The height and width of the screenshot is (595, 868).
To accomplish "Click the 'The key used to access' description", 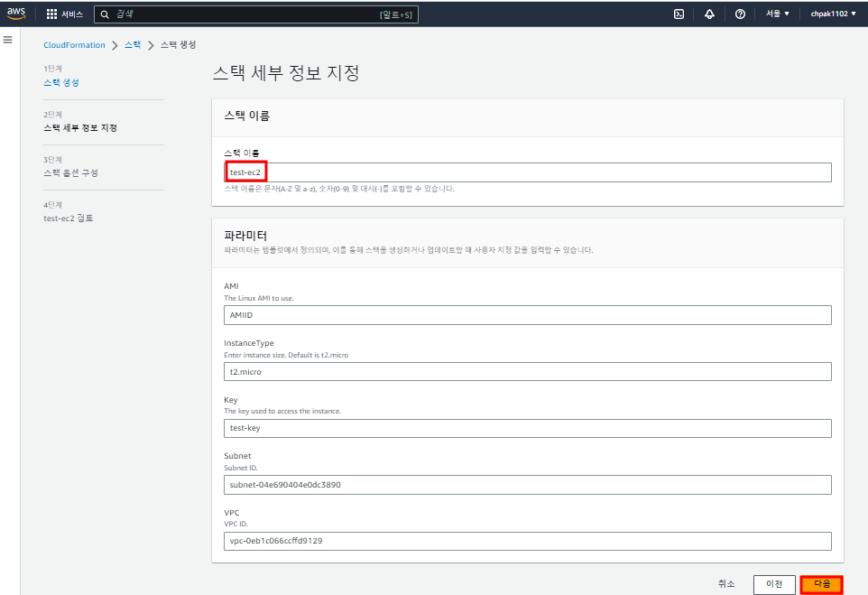I will pyautogui.click(x=282, y=411).
